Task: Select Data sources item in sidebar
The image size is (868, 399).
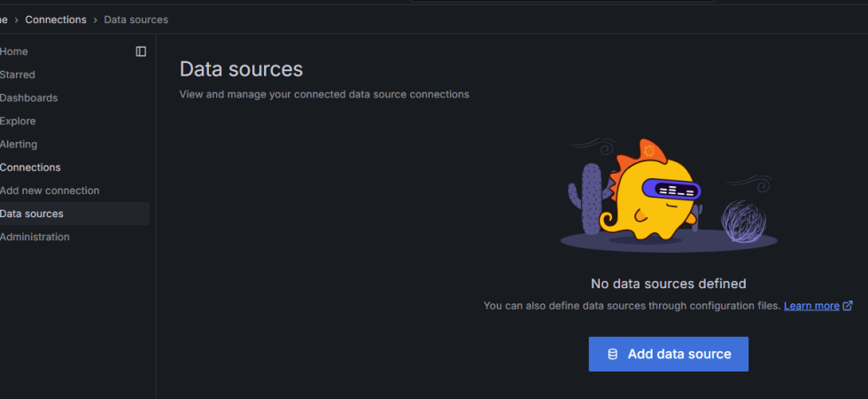Action: coord(32,214)
